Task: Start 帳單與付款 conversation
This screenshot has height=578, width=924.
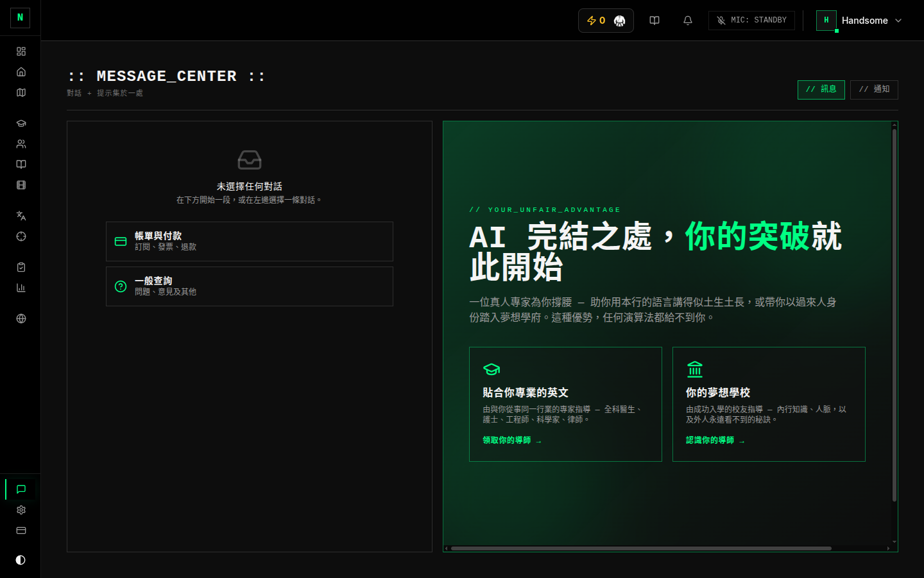Action: tap(250, 241)
